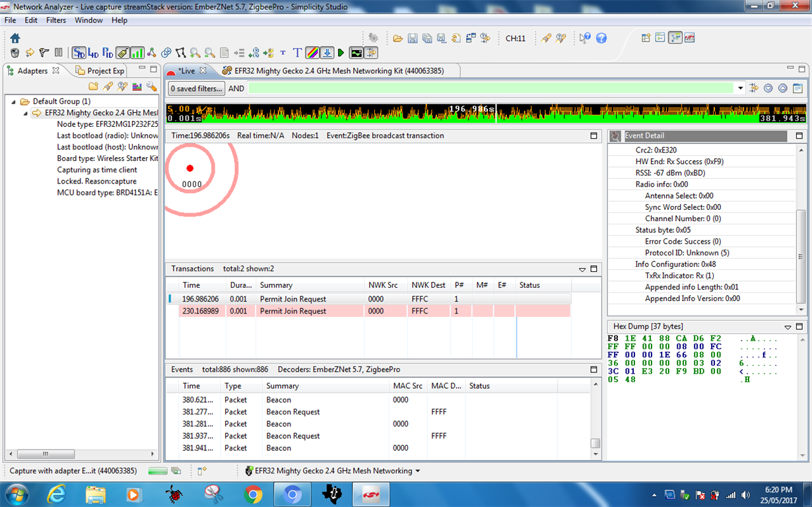Image resolution: width=812 pixels, height=507 pixels.
Task: Click the black node-path icon
Action: coord(181,53)
